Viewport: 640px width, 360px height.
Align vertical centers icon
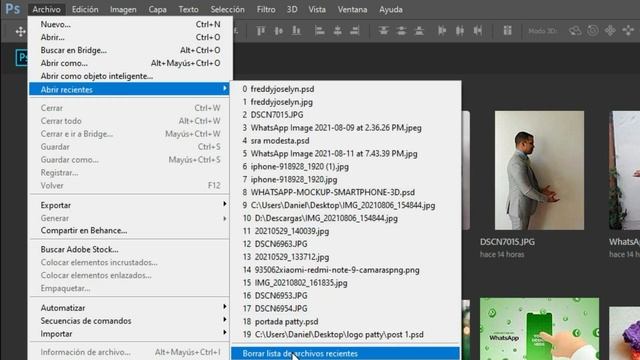click(279, 31)
